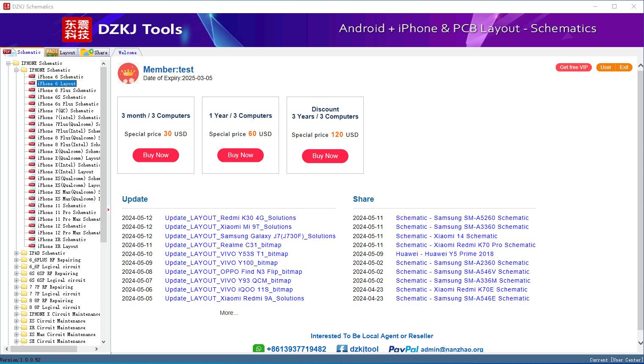
Task: Select the iPhone XS Max(Qualcomm) schematic row
Action: [x=69, y=192]
